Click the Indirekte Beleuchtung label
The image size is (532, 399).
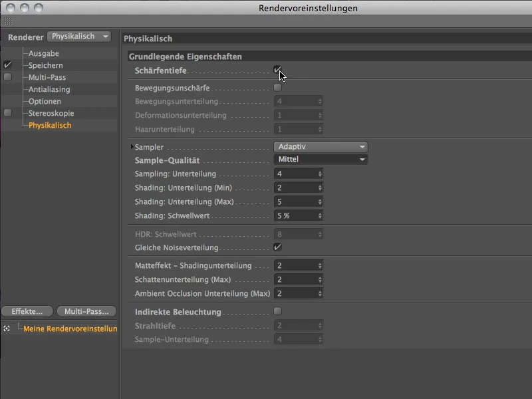178,312
